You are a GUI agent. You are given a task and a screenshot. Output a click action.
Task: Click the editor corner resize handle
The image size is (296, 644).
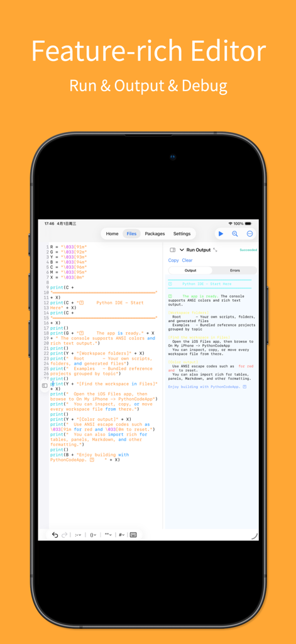(x=255, y=536)
